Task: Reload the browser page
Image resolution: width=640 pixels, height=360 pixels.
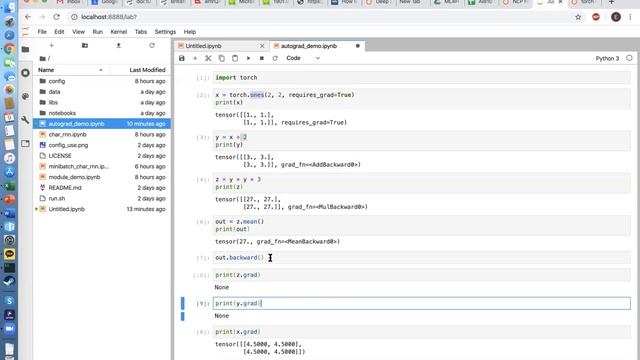Action: tap(56, 17)
